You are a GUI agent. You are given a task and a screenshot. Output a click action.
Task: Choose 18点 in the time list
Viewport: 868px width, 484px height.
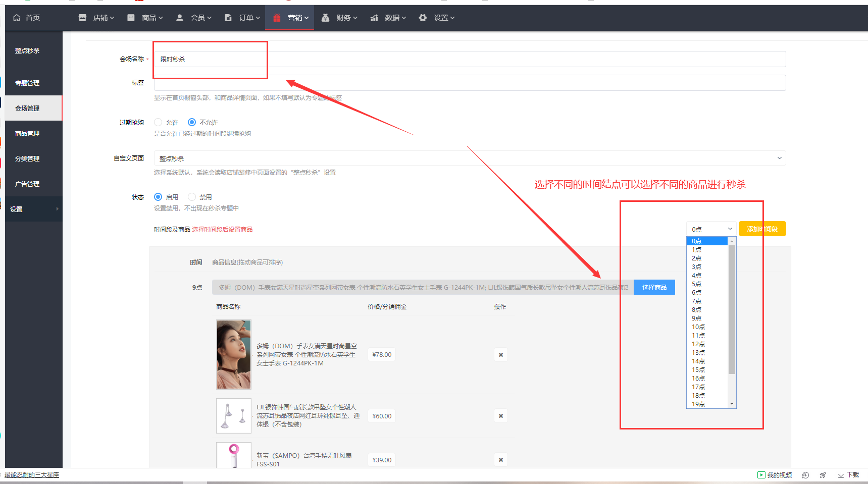click(707, 396)
